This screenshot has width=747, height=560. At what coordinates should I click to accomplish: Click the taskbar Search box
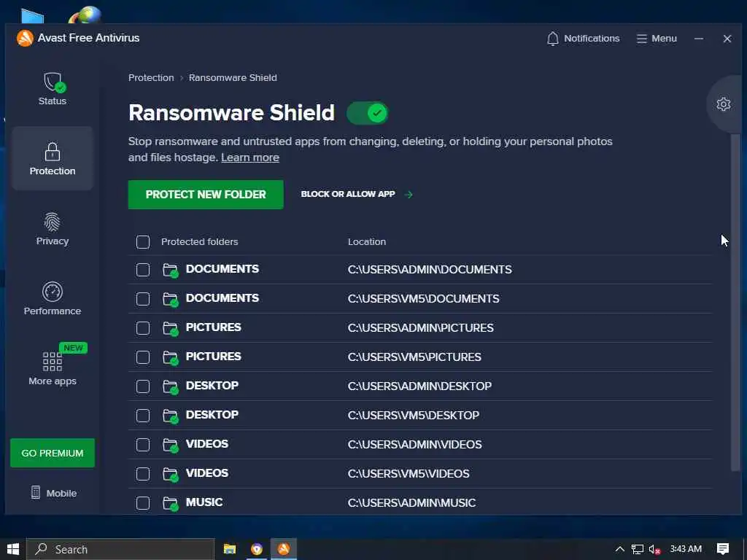pos(120,549)
